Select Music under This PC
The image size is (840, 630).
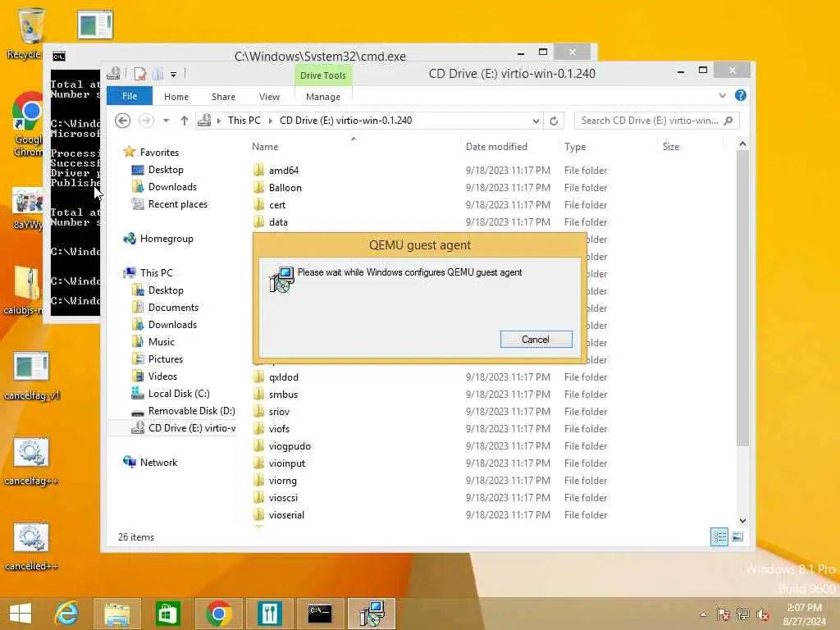pos(162,341)
